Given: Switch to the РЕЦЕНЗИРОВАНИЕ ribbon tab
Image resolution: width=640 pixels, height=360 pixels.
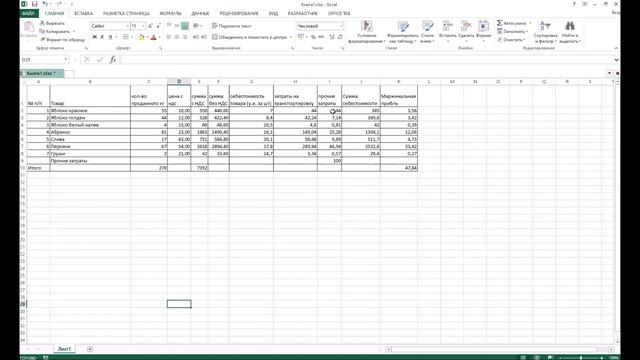Looking at the screenshot, I should click(239, 13).
